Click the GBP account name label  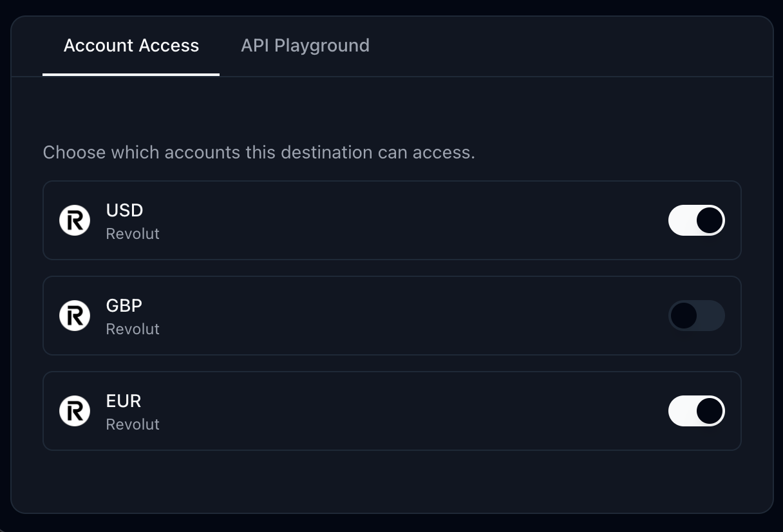(x=124, y=306)
